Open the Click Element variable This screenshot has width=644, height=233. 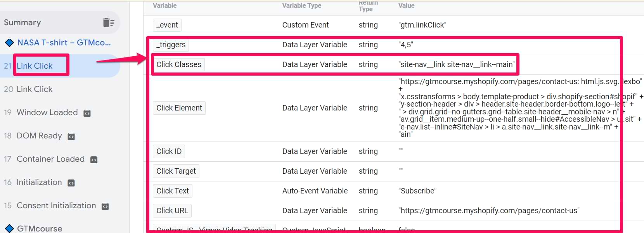point(179,108)
